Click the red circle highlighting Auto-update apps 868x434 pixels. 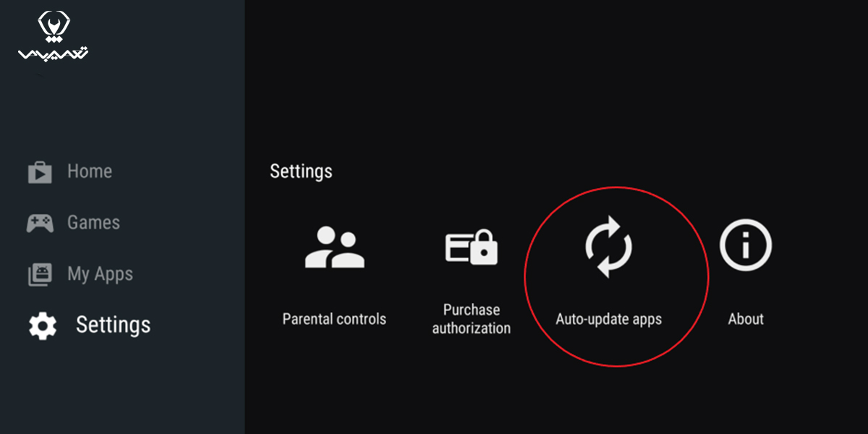(616, 276)
